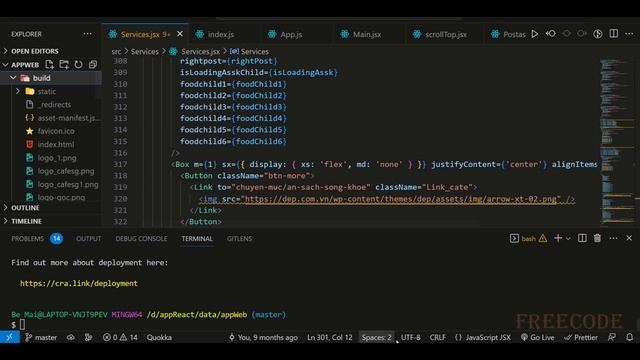Click the src breadcrumb
640x360 pixels.
pos(116,51)
